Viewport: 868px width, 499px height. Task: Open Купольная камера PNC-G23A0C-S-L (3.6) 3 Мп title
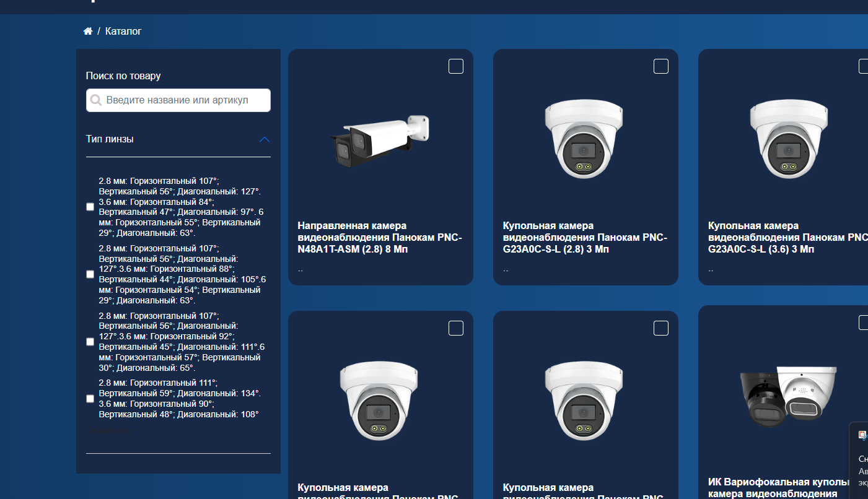[788, 238]
